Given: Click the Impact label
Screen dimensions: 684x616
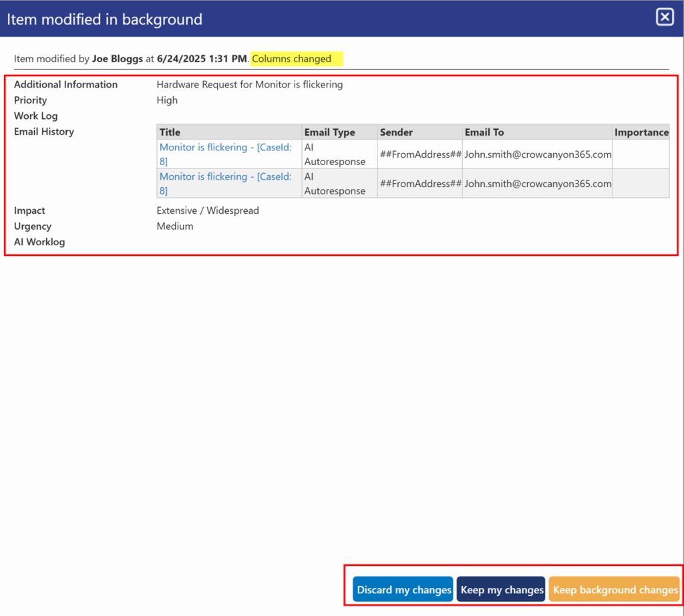Looking at the screenshot, I should click(x=29, y=210).
